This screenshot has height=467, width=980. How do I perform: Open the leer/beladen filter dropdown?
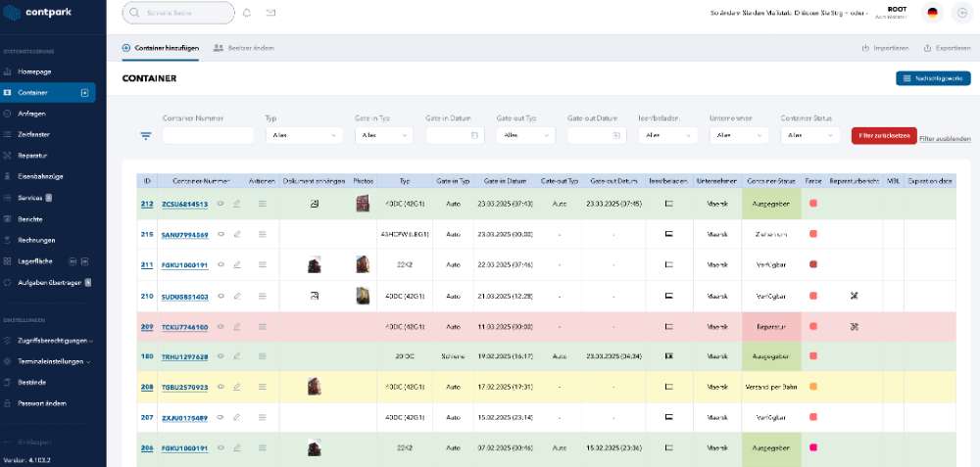click(667, 135)
